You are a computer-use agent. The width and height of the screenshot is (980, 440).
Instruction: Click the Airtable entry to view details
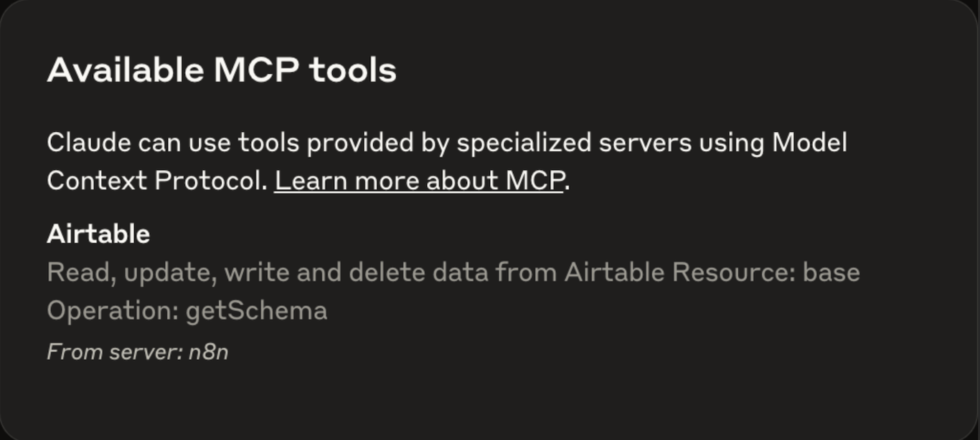pos(98,233)
